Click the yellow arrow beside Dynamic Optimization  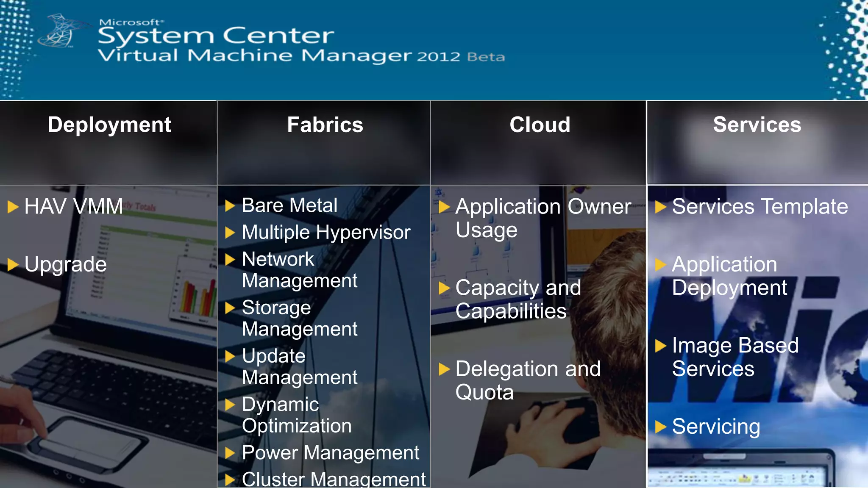pyautogui.click(x=230, y=405)
